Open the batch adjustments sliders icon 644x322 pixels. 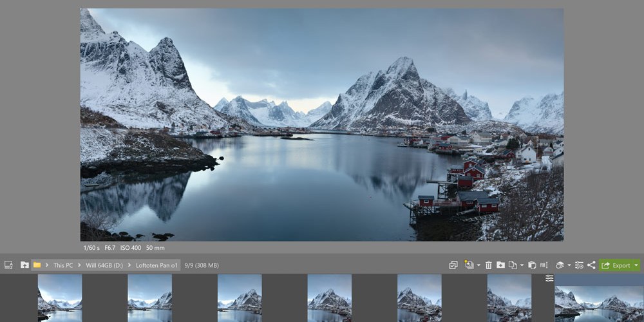(579, 265)
